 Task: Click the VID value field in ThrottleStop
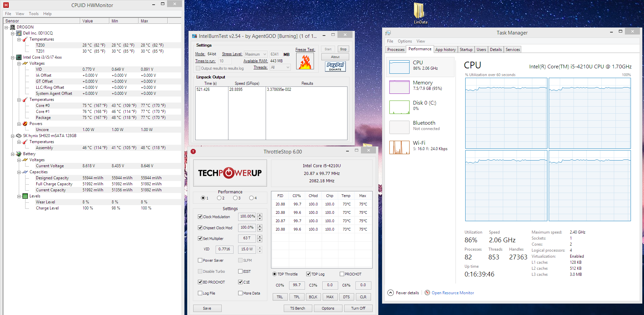click(x=224, y=249)
